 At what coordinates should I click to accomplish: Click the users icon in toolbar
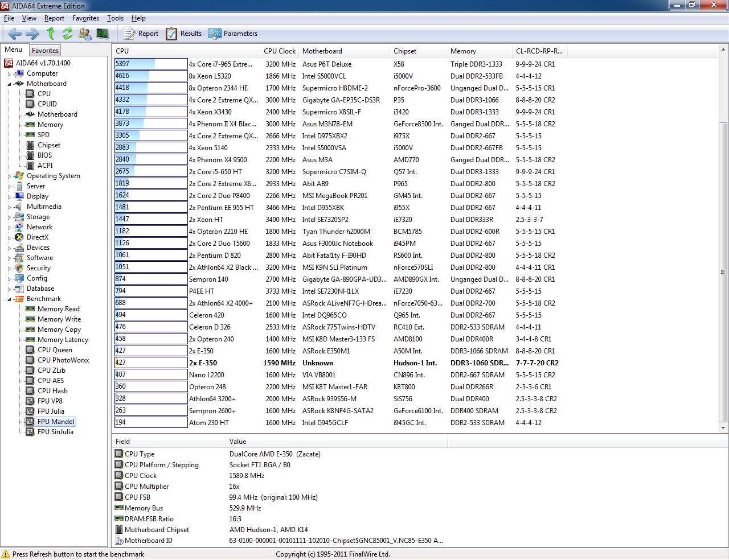tap(85, 34)
